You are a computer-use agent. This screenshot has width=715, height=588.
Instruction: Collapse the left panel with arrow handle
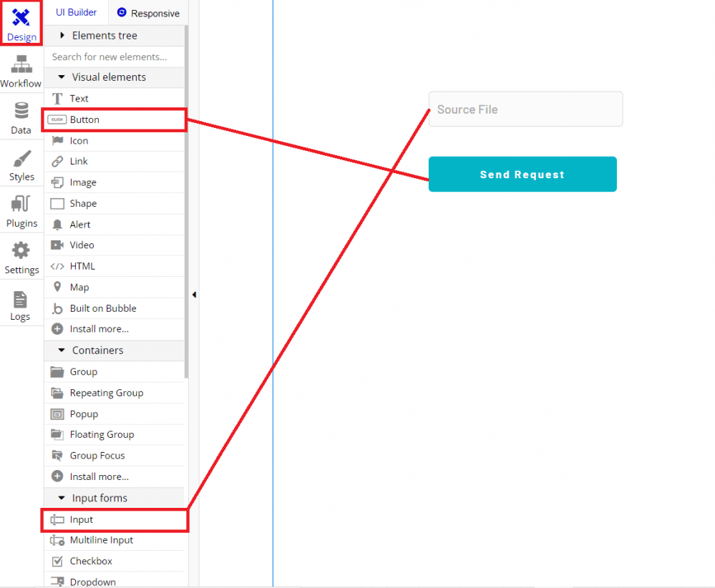(x=194, y=295)
